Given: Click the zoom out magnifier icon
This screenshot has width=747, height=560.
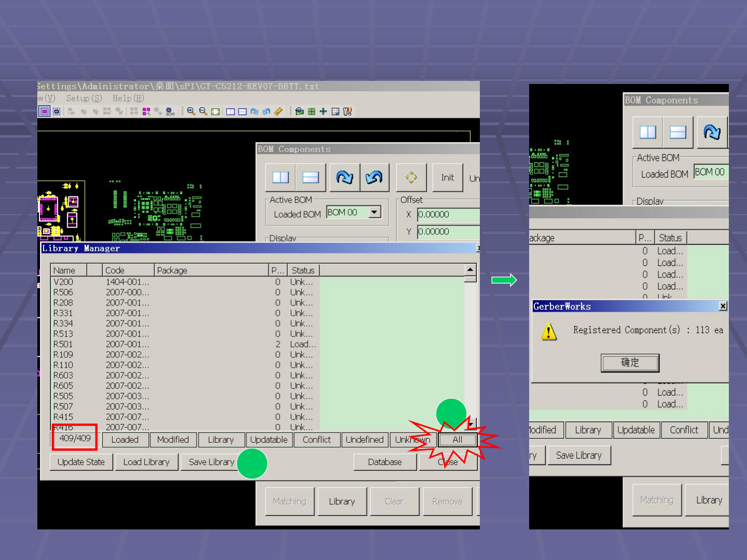Looking at the screenshot, I should 203,111.
